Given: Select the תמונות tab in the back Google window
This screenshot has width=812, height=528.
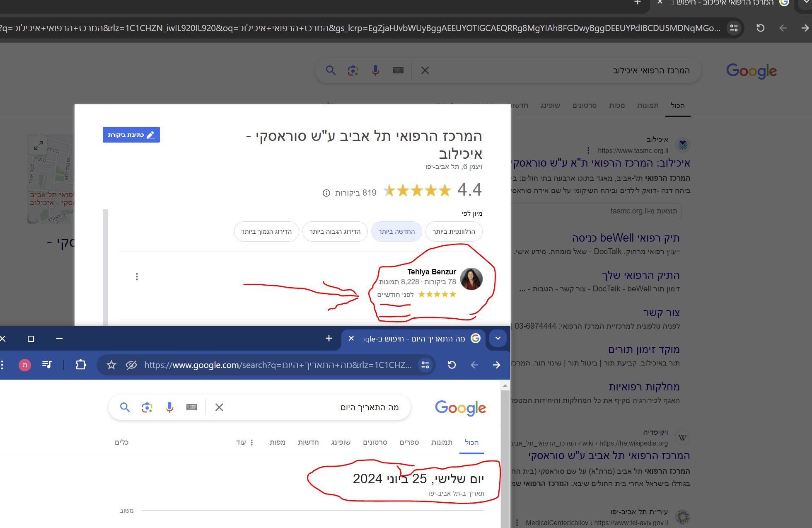Looking at the screenshot, I should (648, 105).
